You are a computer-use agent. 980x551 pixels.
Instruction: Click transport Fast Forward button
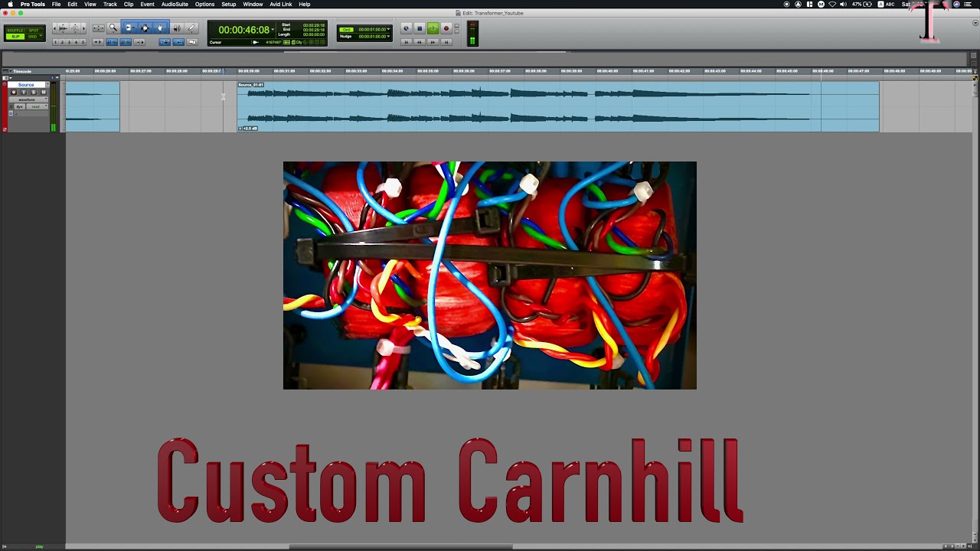click(433, 42)
